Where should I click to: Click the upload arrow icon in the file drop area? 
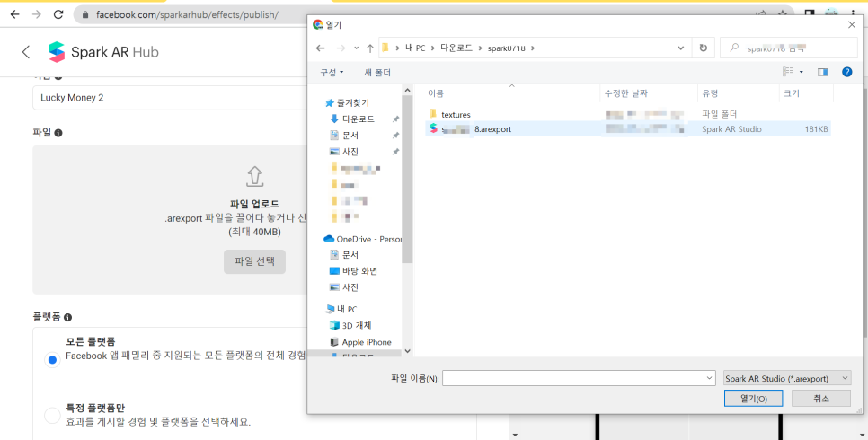[x=254, y=177]
